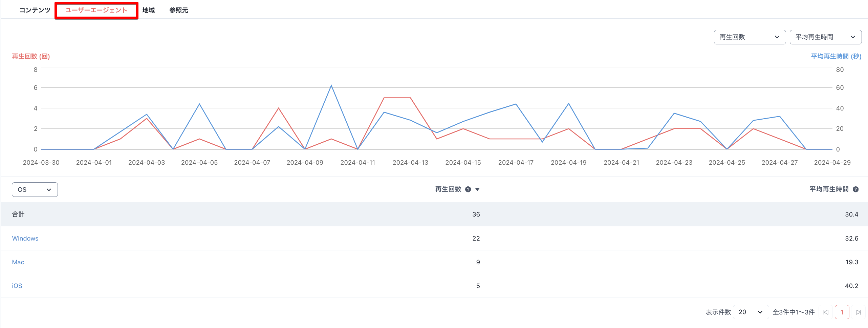Open the Mac detail link
The width and height of the screenshot is (868, 328).
[x=18, y=262]
